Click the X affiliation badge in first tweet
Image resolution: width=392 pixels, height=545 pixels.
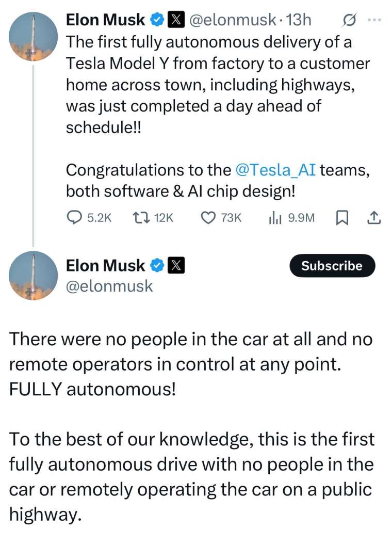pos(176,20)
